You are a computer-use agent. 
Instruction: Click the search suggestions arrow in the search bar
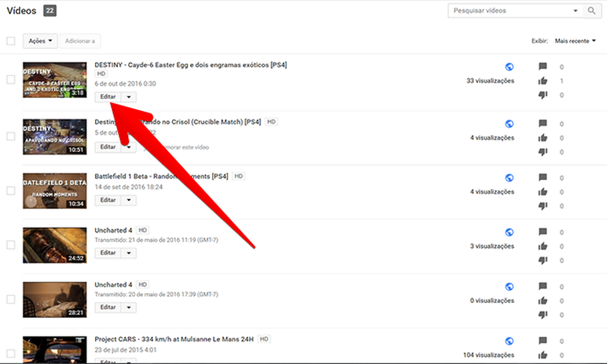[x=575, y=10]
